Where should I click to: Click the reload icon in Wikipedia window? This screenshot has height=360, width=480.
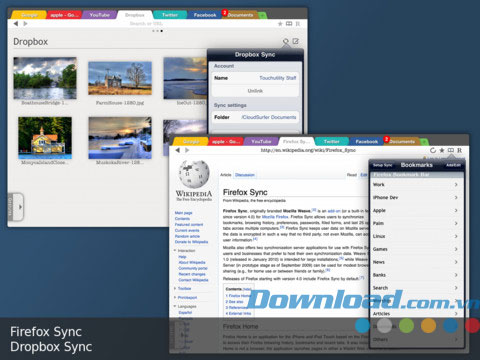coord(433,150)
